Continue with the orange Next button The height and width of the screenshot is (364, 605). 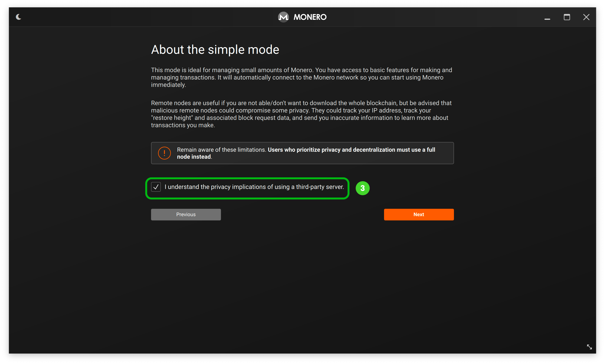tap(419, 214)
